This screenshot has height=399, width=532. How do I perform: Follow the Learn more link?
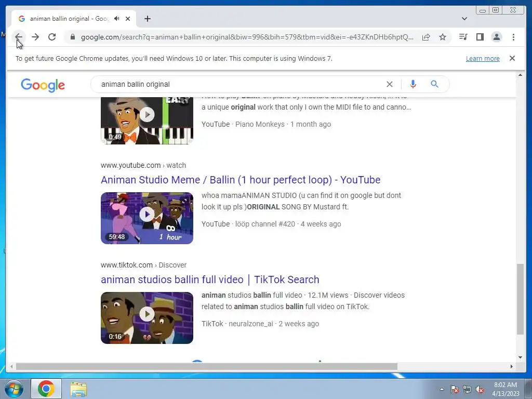point(483,58)
